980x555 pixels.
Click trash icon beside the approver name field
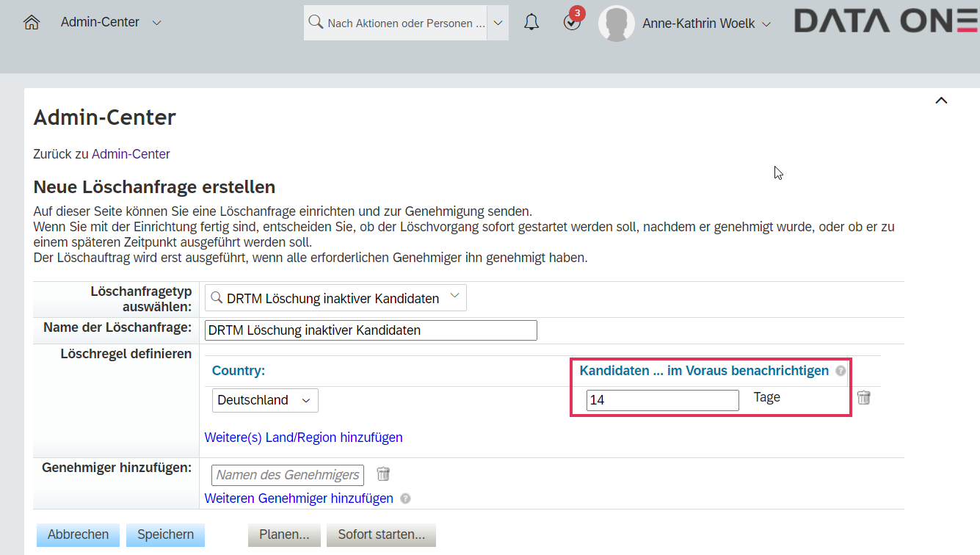pyautogui.click(x=383, y=474)
